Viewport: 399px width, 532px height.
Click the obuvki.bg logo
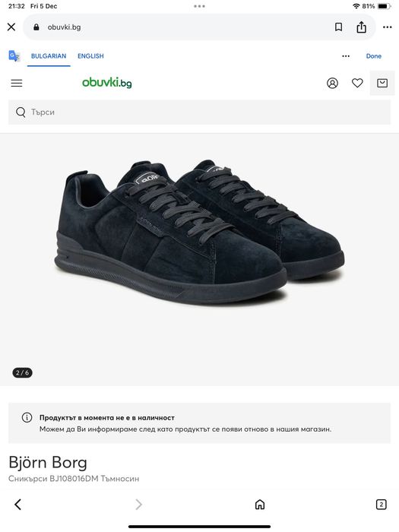[x=107, y=82]
